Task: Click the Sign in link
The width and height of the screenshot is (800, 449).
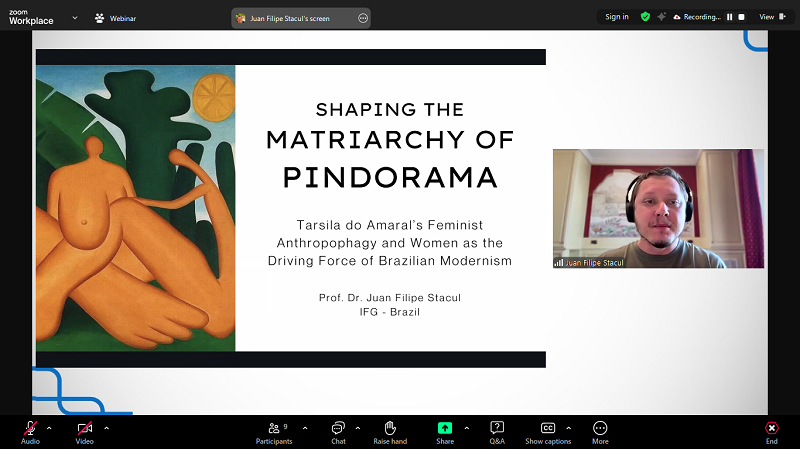Action: 617,17
